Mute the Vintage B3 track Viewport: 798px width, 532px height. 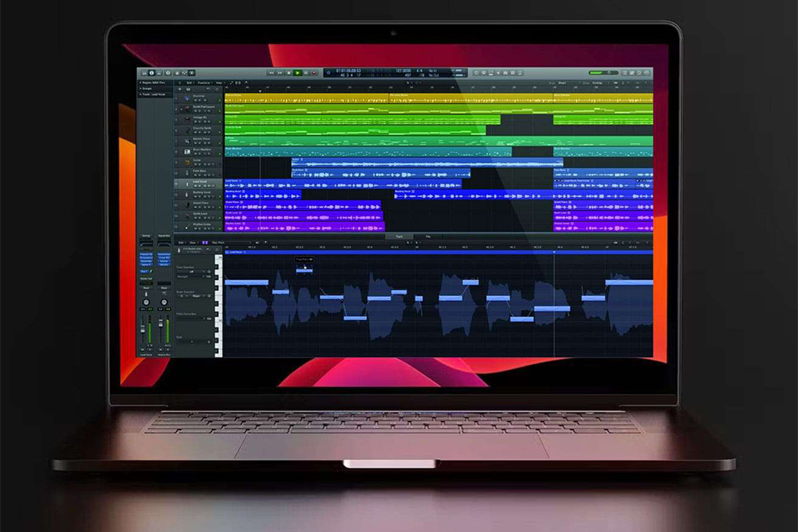click(195, 121)
